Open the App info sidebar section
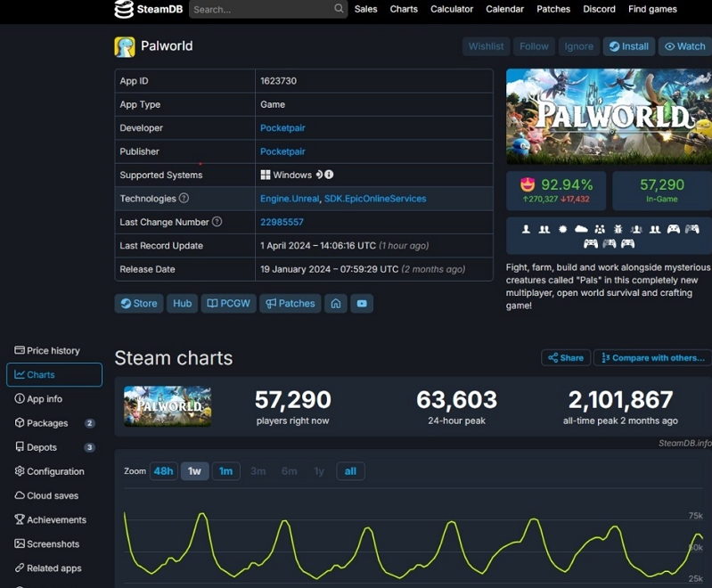 tap(53, 398)
